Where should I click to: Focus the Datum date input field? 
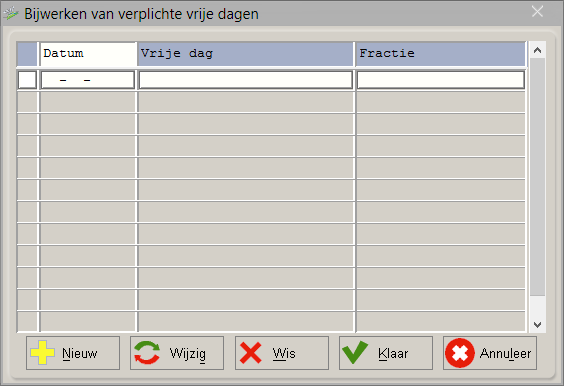[88, 80]
